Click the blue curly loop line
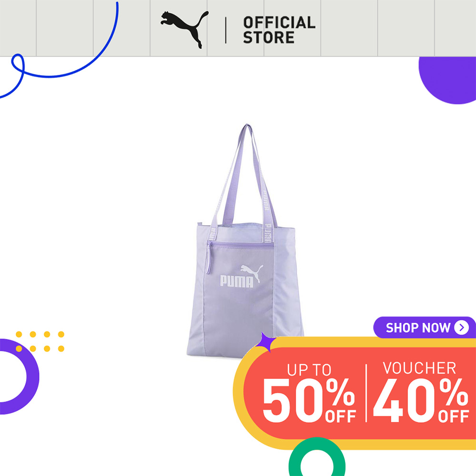Image resolution: width=476 pixels, height=476 pixels. tap(59, 50)
